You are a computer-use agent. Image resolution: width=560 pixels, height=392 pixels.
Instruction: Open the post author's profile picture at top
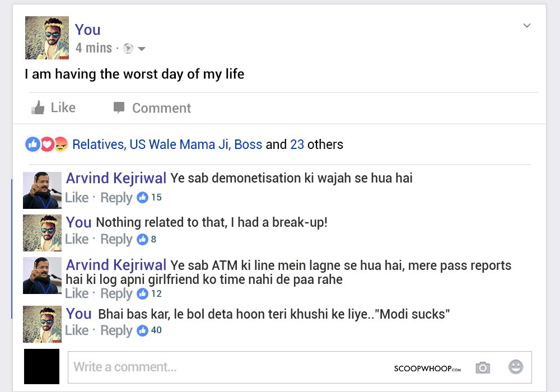tap(47, 38)
